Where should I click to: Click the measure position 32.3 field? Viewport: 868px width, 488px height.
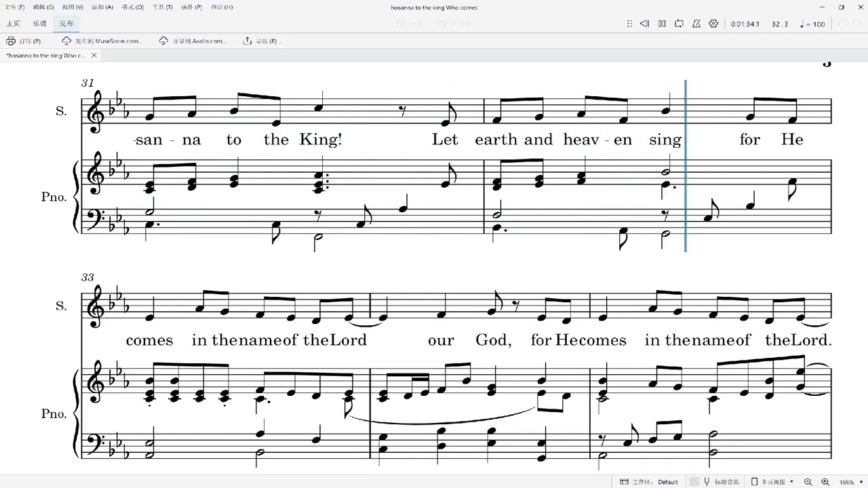tap(780, 24)
